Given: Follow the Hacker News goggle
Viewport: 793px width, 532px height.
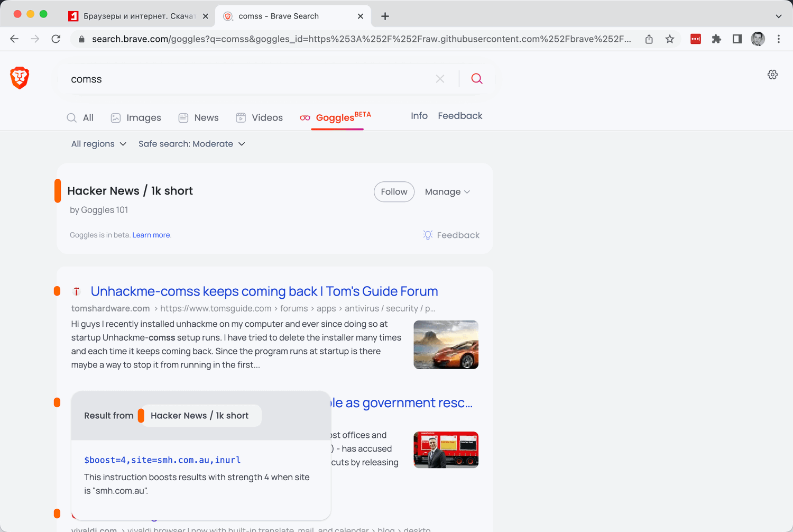Looking at the screenshot, I should tap(394, 192).
